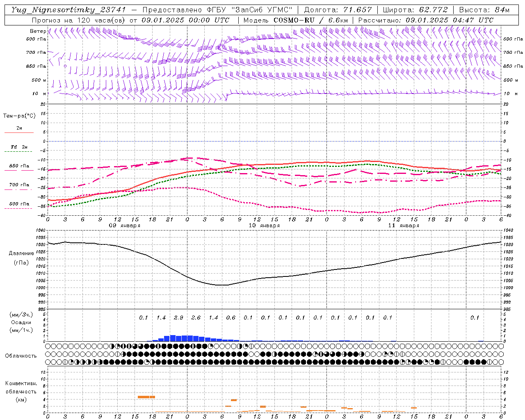Screen dimensions: 525x420
Task: Click the 10 января date label
Action: pos(264,226)
